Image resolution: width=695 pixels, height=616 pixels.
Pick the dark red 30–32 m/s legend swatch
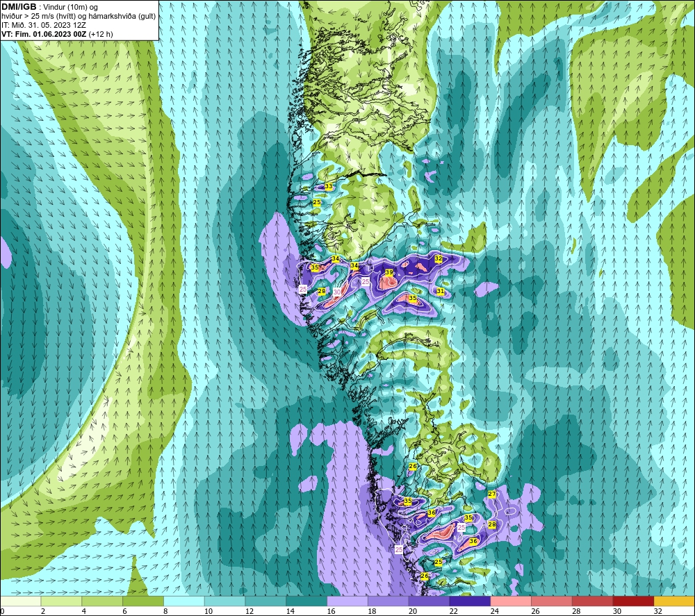coord(633,601)
